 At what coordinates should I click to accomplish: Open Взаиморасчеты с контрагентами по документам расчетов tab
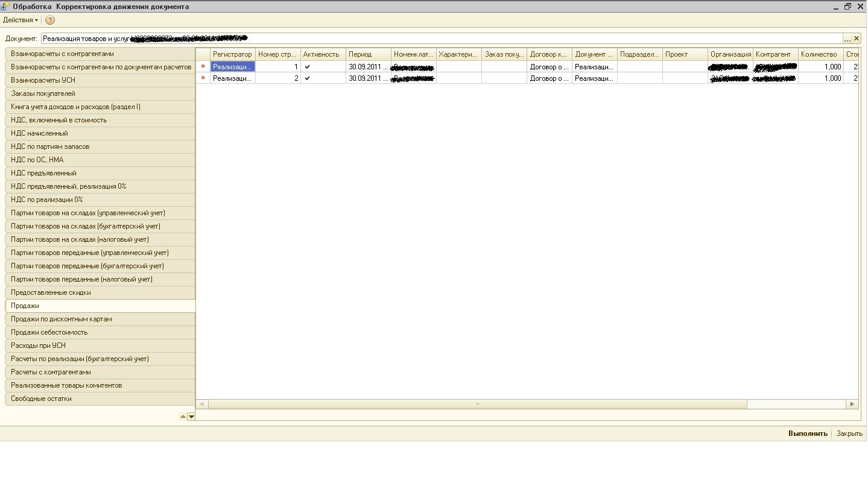(x=100, y=67)
